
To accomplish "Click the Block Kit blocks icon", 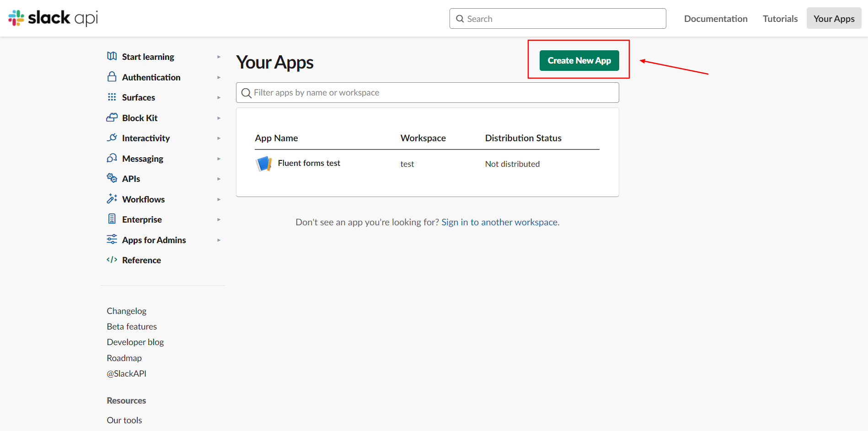I will click(112, 117).
